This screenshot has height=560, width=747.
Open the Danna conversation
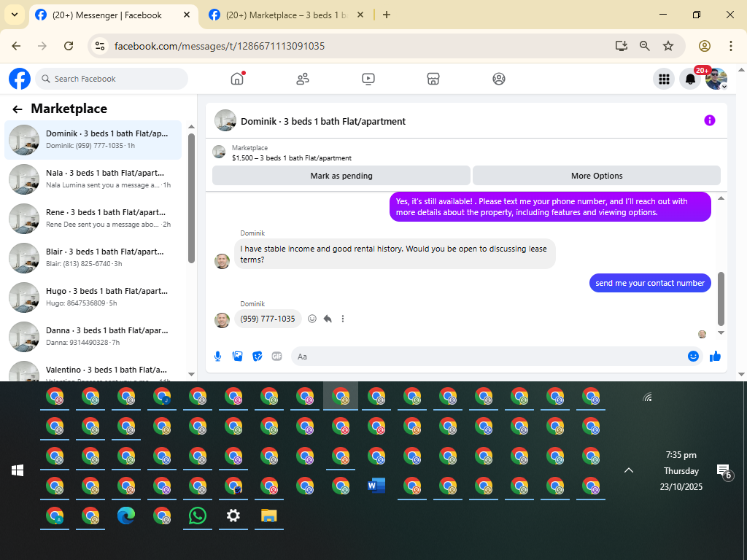pyautogui.click(x=93, y=337)
